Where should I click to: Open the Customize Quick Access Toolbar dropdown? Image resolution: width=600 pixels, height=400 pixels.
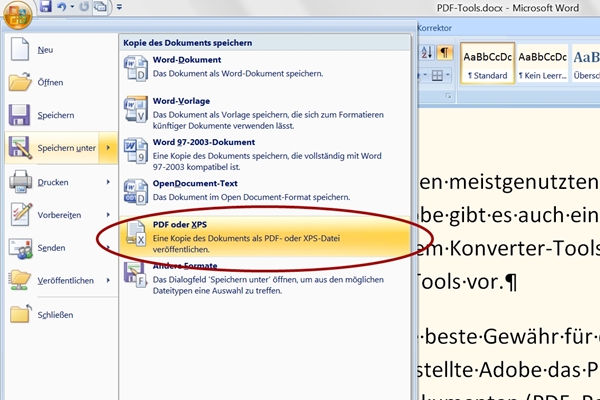point(119,7)
